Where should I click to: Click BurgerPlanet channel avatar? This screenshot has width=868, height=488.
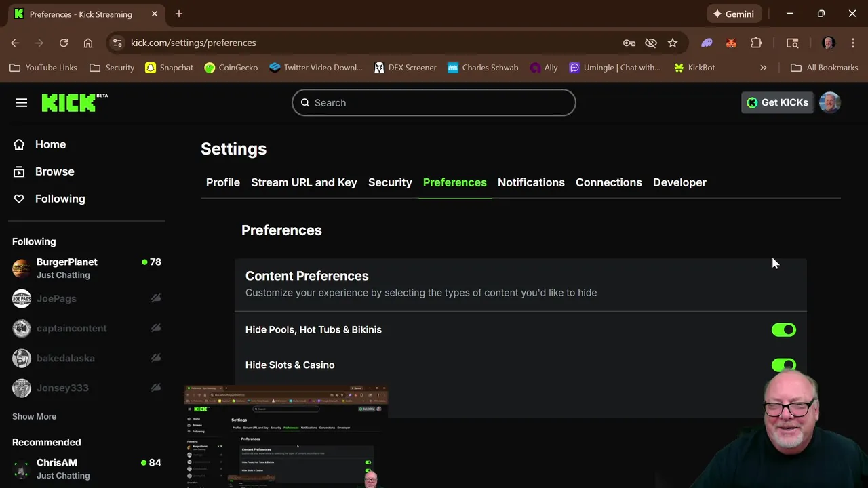tap(22, 268)
